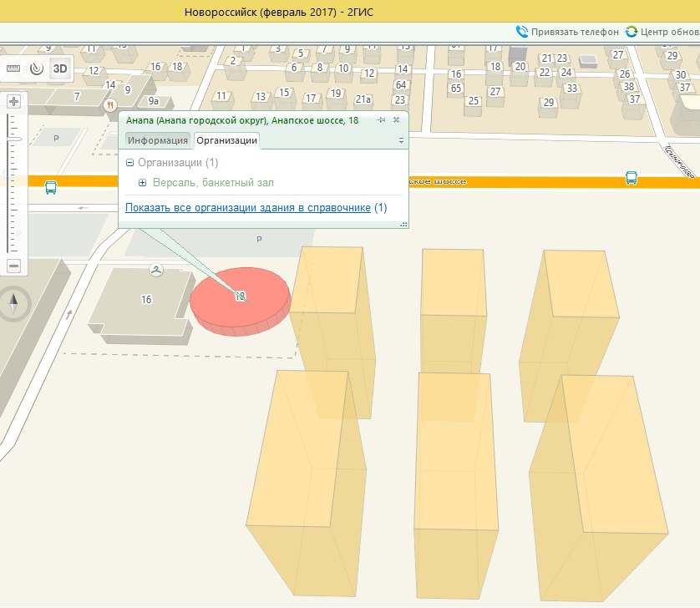Open Показать все организации здания в справочнике link
The image size is (700, 608).
(248, 208)
